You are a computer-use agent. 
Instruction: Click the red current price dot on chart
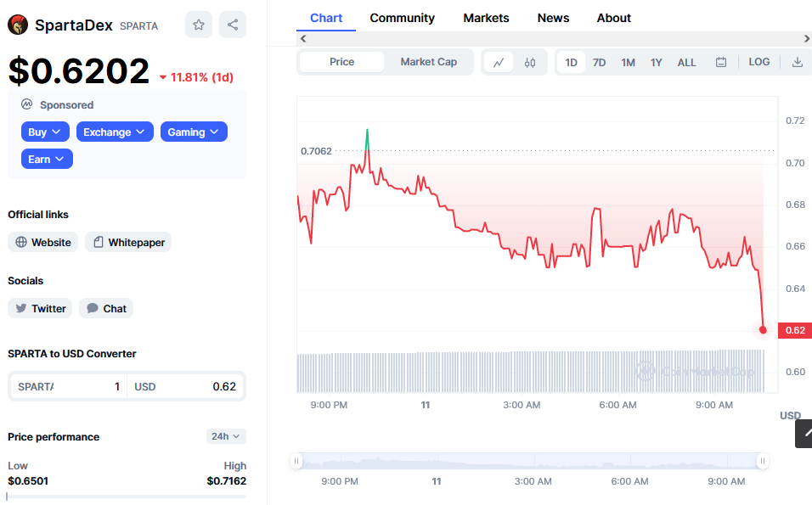click(763, 329)
